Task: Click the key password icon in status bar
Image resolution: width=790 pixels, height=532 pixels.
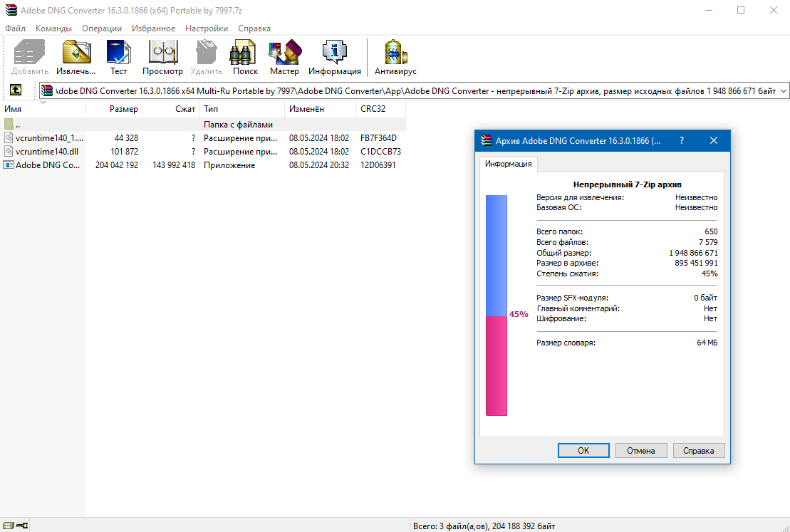Action: [21, 526]
